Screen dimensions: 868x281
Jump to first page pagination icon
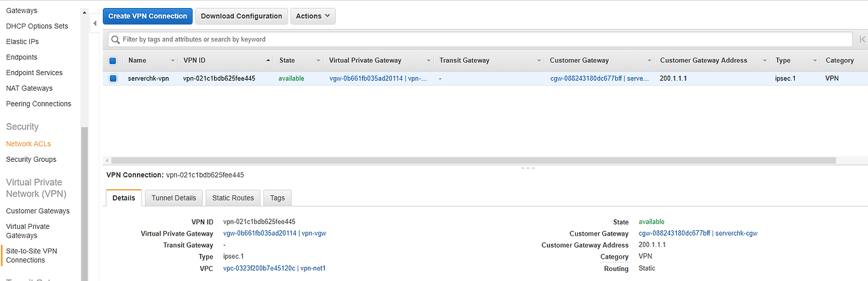tap(862, 39)
